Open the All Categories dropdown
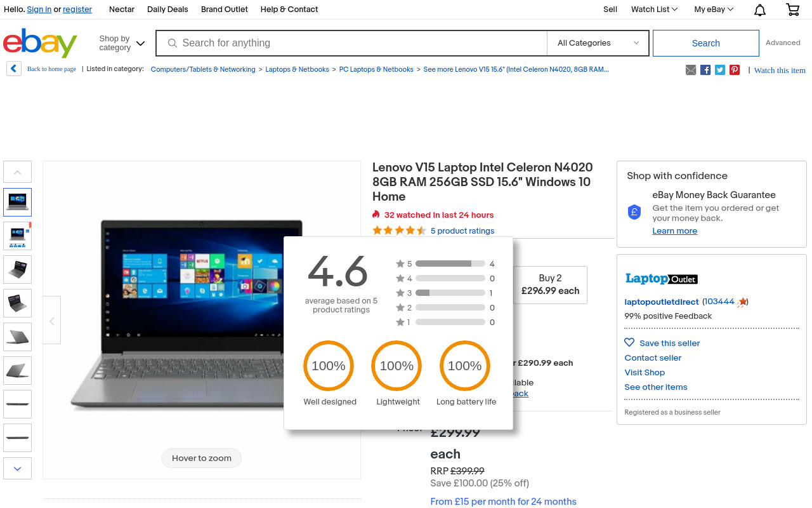The width and height of the screenshot is (812, 508). tap(598, 43)
